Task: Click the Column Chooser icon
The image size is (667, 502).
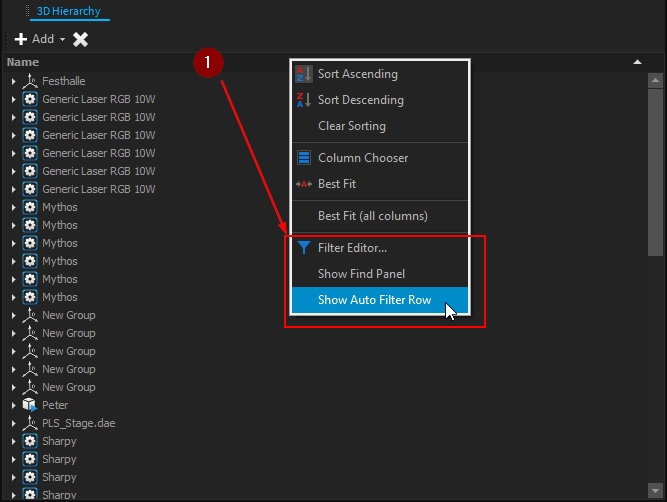Action: 304,158
